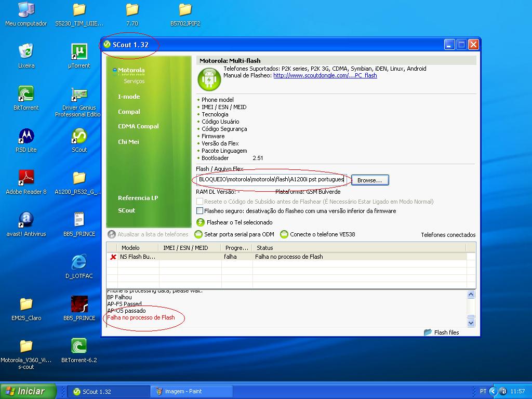
Task: Open the SCout entry in the sidebar
Action: (x=127, y=210)
